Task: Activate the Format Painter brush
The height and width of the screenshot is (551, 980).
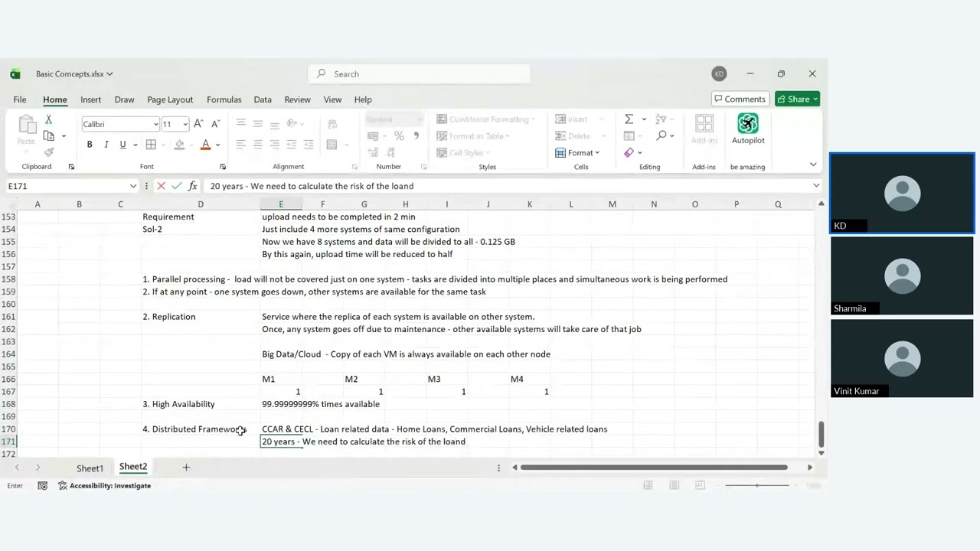Action: tap(49, 152)
